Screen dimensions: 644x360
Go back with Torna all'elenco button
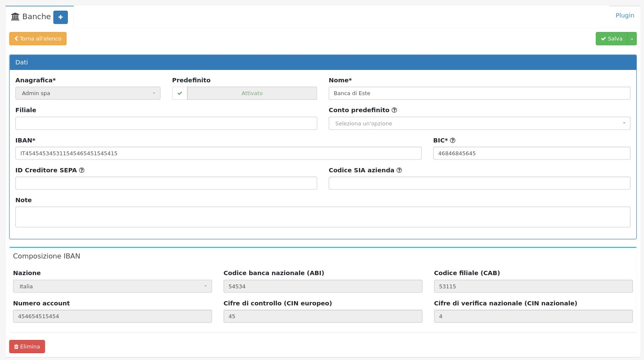pyautogui.click(x=38, y=39)
